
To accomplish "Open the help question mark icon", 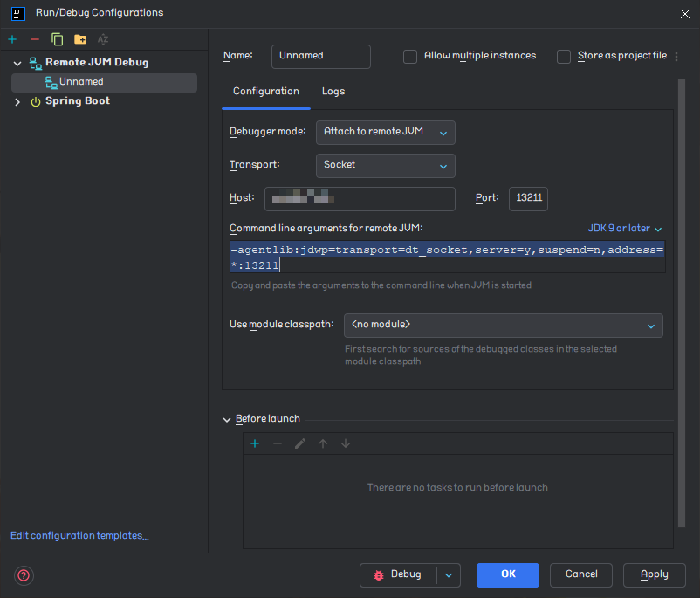I will pyautogui.click(x=24, y=575).
